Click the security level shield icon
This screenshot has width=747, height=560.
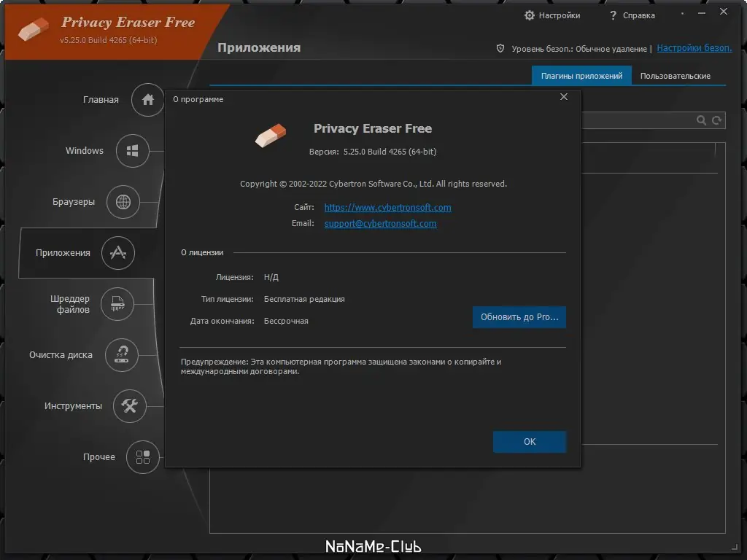[x=500, y=48]
